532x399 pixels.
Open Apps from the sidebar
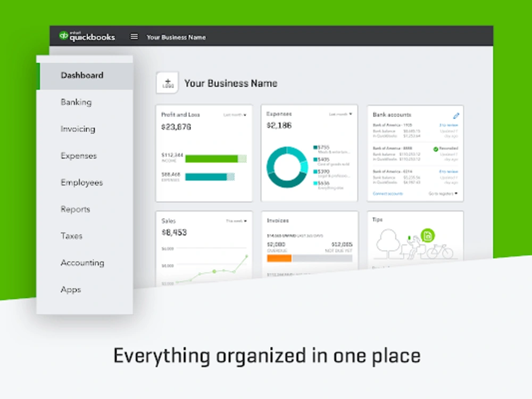(x=71, y=290)
